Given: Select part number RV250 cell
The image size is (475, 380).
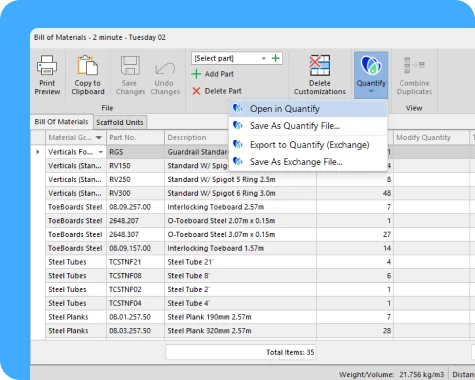Looking at the screenshot, I should point(135,179).
